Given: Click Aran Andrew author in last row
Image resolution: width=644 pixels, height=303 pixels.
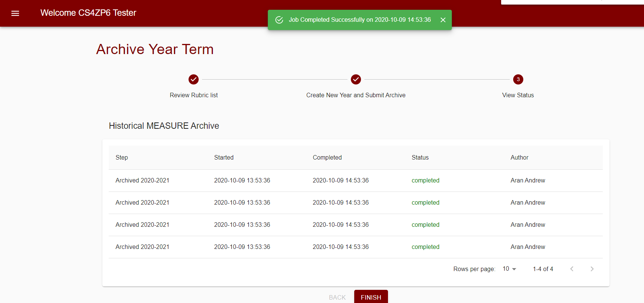Looking at the screenshot, I should coord(528,247).
